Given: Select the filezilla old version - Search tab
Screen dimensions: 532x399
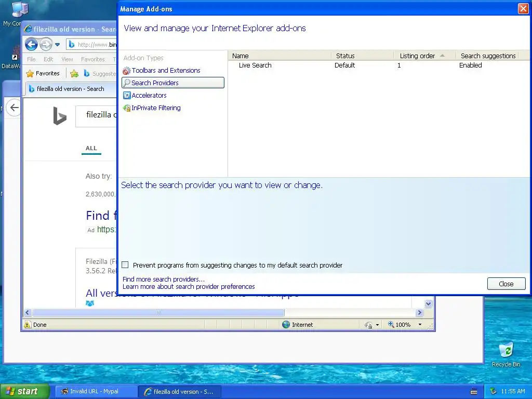Looking at the screenshot, I should 70,89.
